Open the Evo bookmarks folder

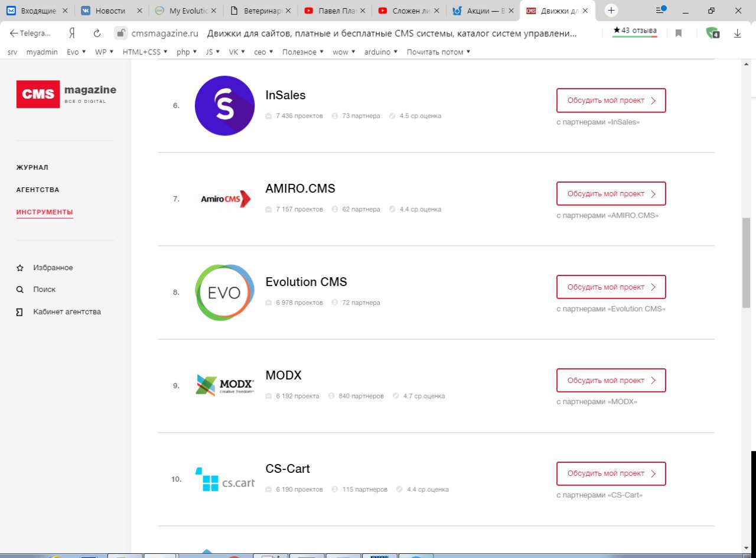coord(76,52)
